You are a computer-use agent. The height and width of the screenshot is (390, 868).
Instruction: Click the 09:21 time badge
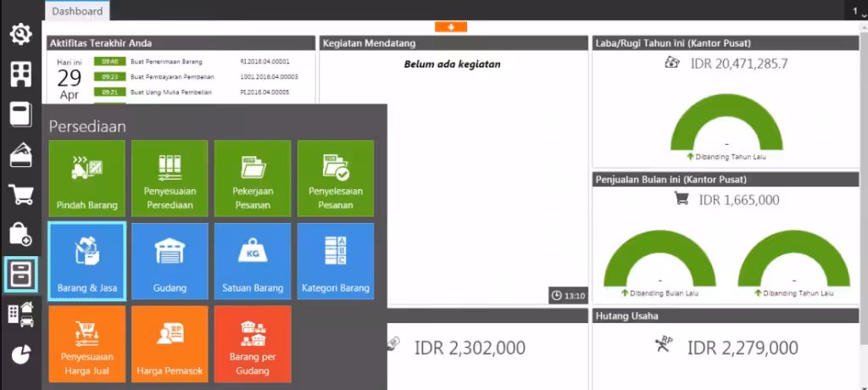coord(109,92)
